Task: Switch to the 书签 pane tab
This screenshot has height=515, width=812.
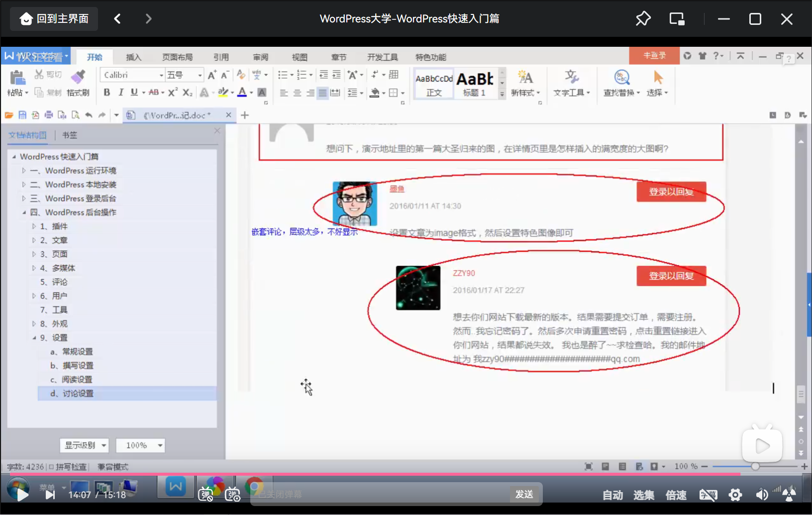Action: (x=70, y=135)
